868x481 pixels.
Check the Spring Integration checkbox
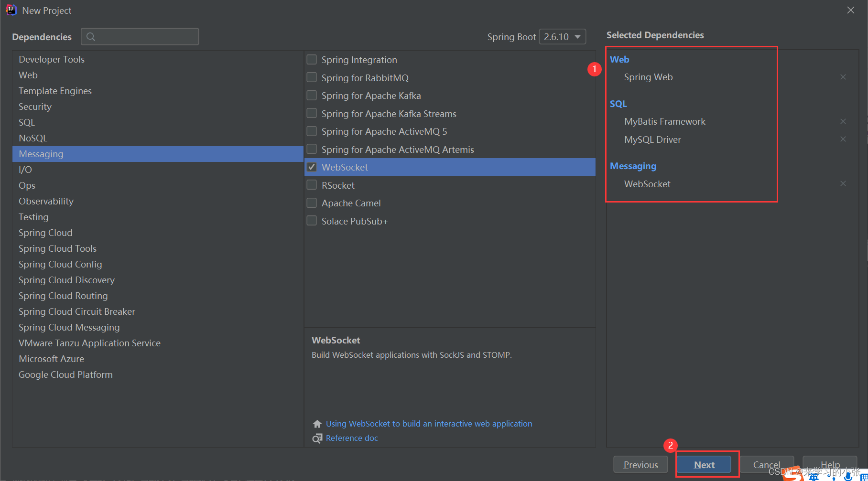click(x=312, y=59)
